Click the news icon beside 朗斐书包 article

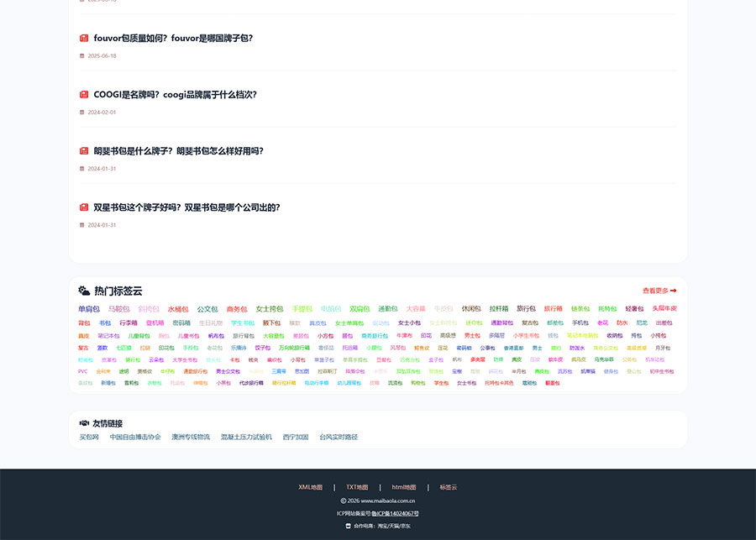pos(84,151)
